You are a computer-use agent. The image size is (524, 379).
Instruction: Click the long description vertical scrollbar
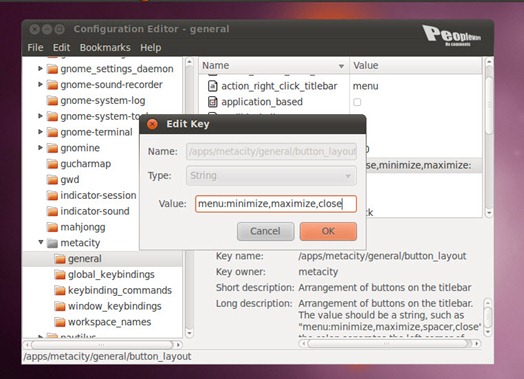pos(488,317)
